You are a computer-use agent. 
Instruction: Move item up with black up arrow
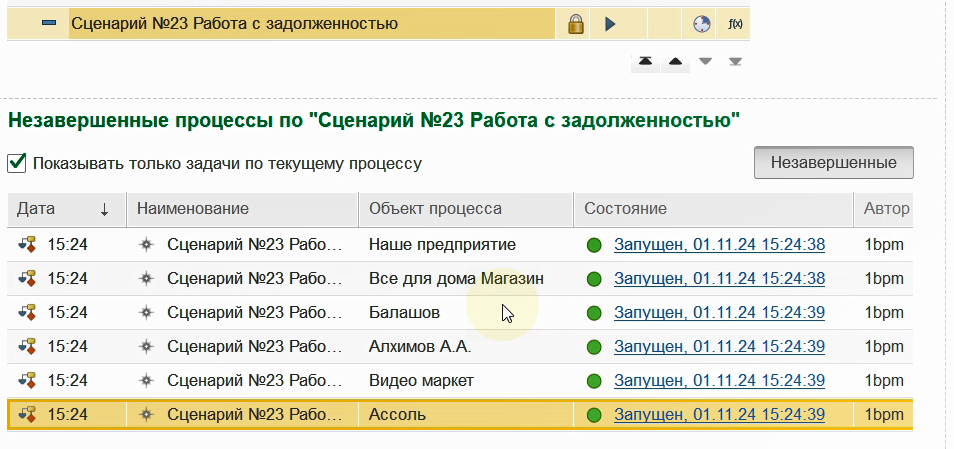point(675,61)
